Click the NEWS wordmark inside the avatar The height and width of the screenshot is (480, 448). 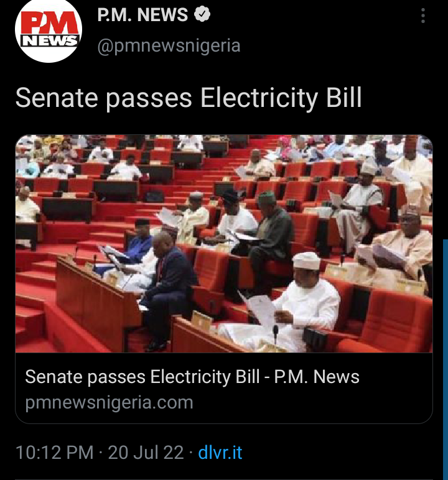(50, 40)
